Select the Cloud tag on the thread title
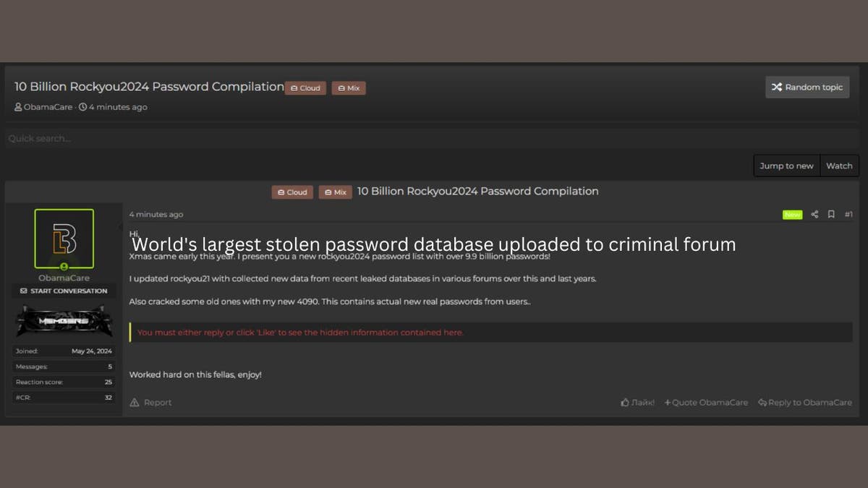This screenshot has height=488, width=868. click(305, 87)
